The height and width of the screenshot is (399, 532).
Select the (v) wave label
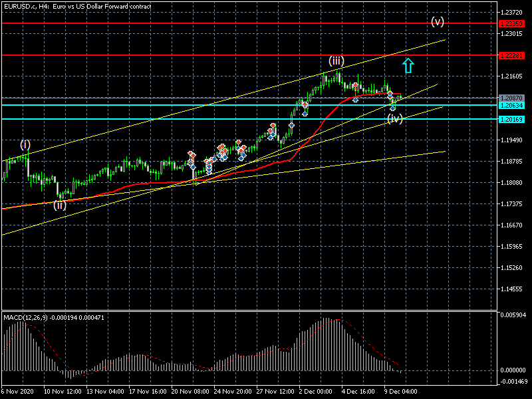[437, 21]
